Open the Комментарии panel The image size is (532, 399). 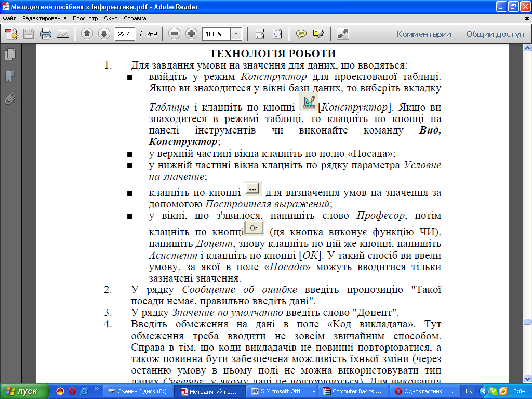423,34
